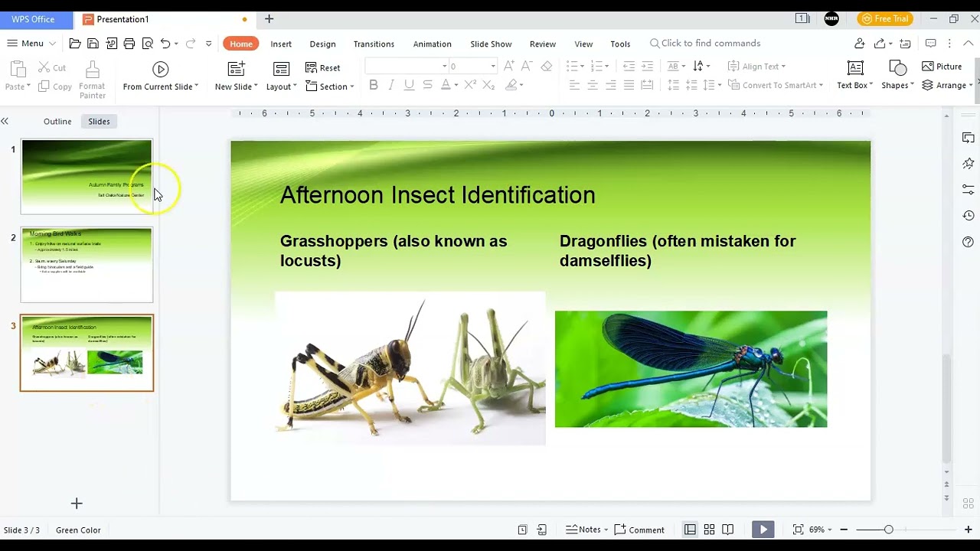Toggle superscript formatting
Screen dimensions: 980x551
pyautogui.click(x=470, y=85)
